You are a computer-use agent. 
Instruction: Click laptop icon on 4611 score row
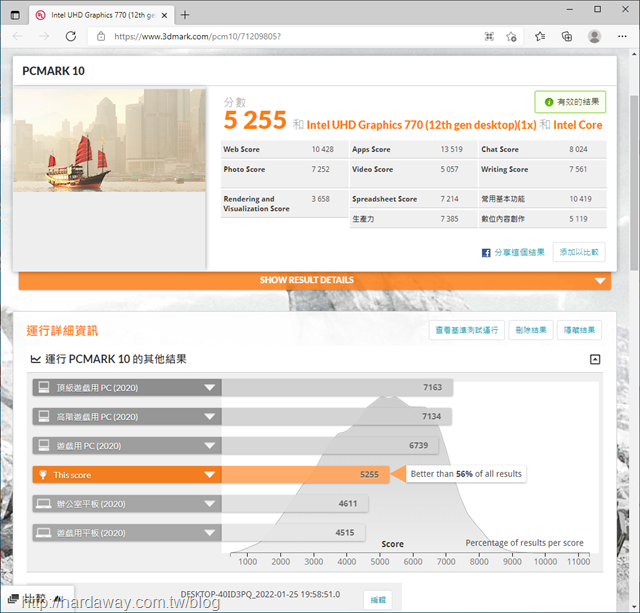(43, 504)
